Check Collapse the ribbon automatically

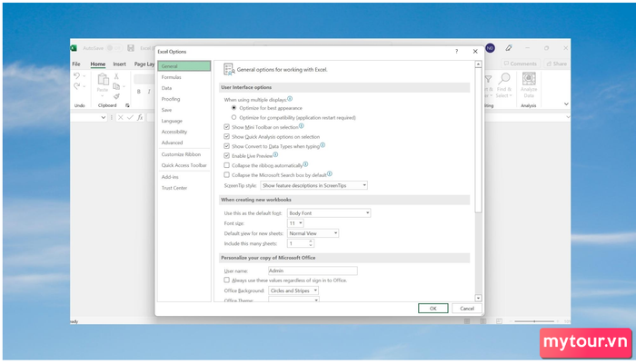point(227,165)
